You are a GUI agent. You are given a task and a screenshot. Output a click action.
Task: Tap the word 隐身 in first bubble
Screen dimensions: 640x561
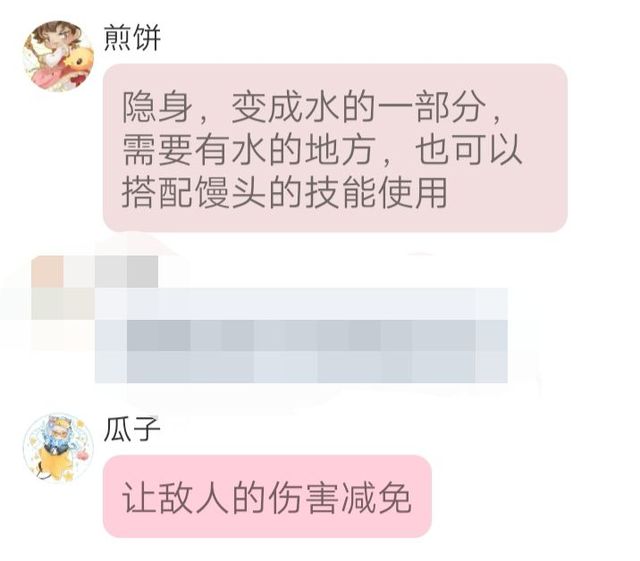[x=158, y=108]
